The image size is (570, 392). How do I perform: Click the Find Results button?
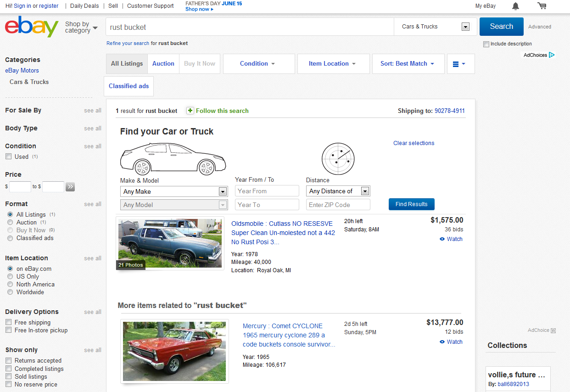point(411,204)
